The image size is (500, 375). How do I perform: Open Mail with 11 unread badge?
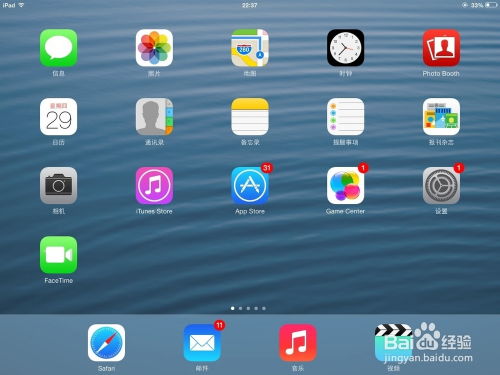(202, 343)
